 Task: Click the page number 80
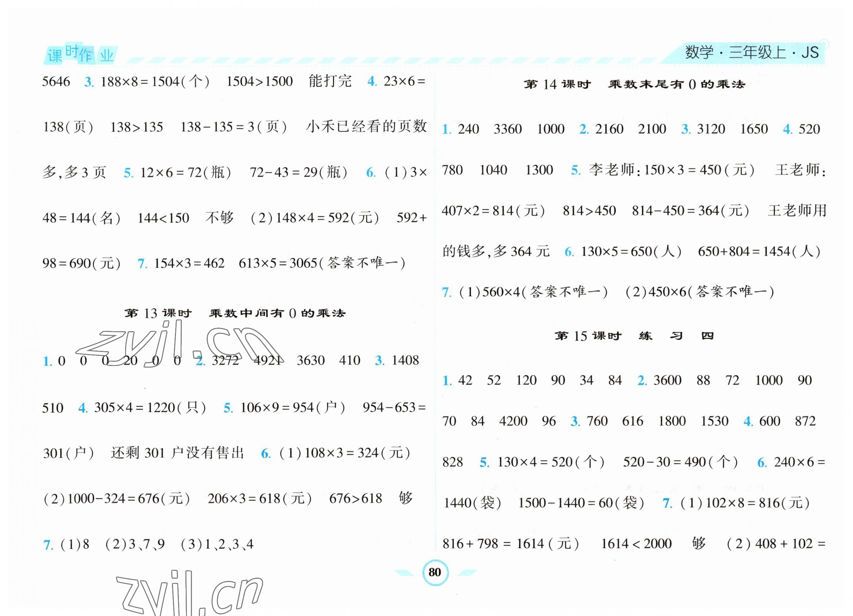click(435, 572)
